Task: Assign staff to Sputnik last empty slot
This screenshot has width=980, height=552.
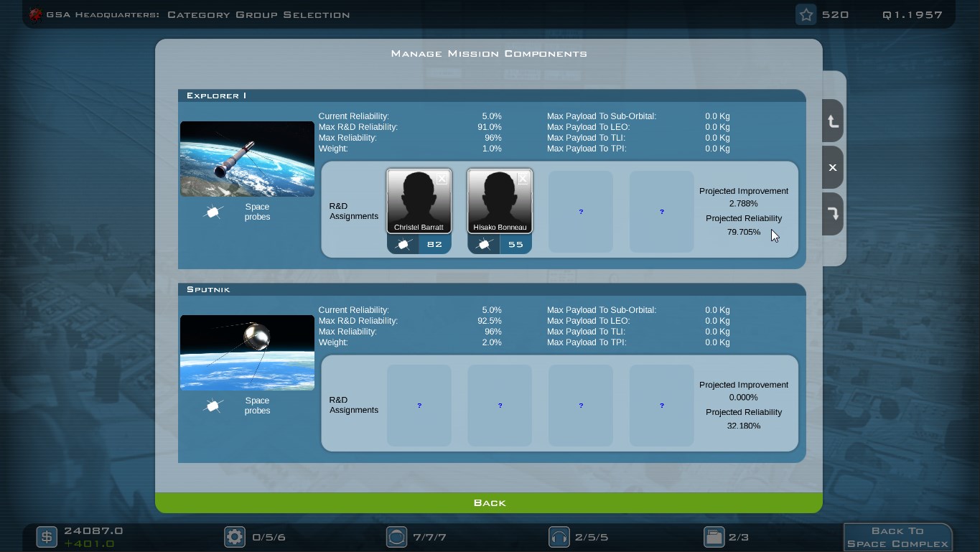Action: click(x=662, y=406)
